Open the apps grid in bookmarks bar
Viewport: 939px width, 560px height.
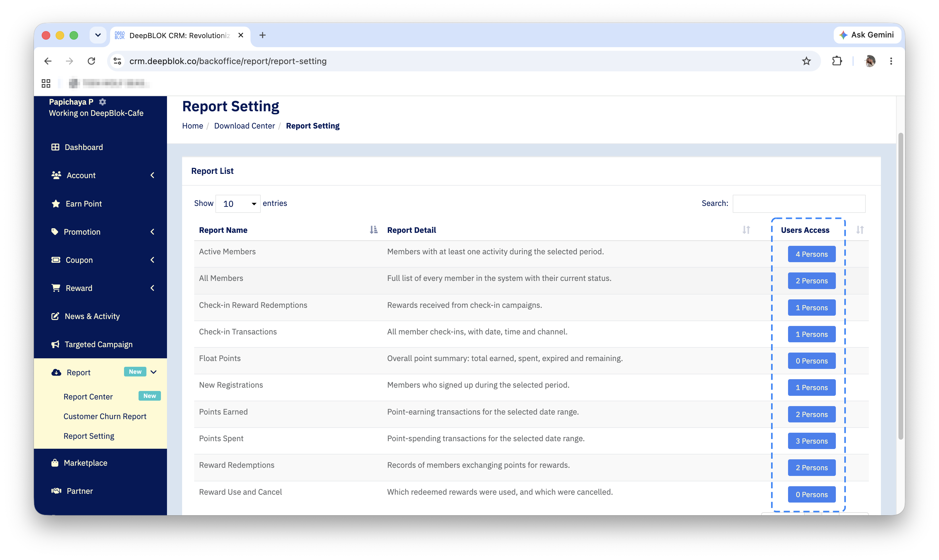pos(46,83)
